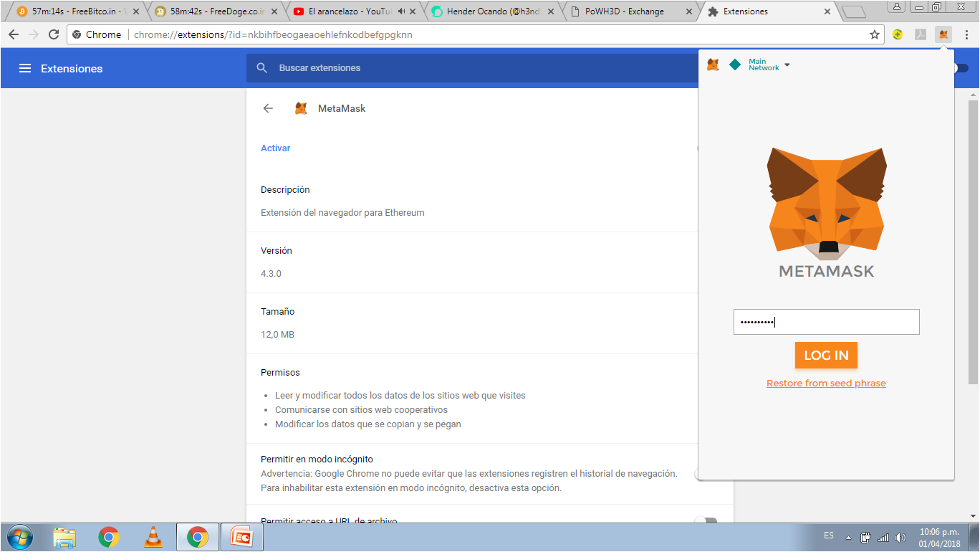This screenshot has height=552, width=980.
Task: Close the PoWH3D Exchange tab
Action: click(689, 11)
